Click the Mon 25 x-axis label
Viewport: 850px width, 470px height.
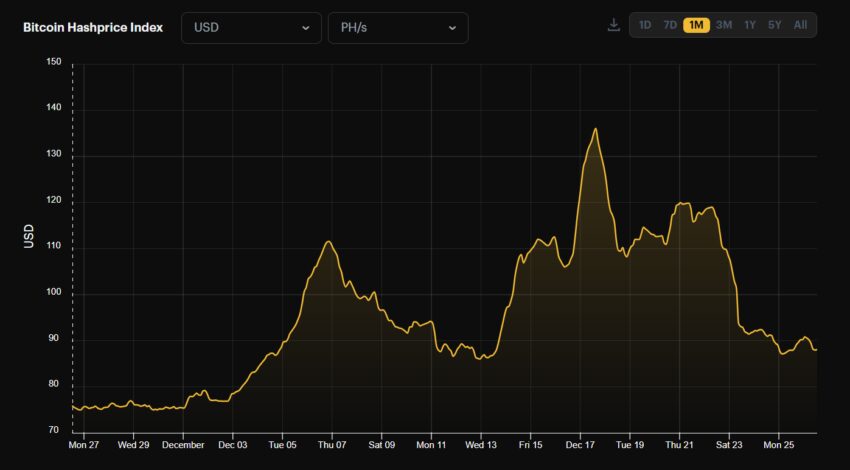pos(778,445)
